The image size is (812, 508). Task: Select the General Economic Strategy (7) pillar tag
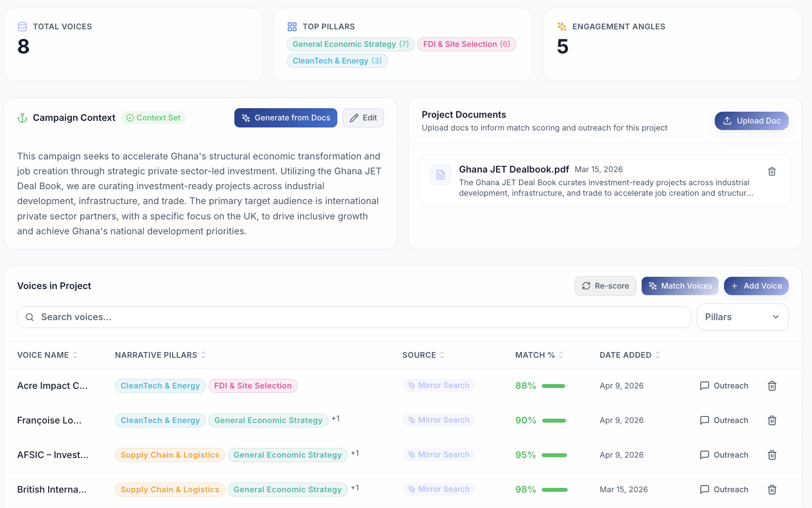(x=350, y=44)
